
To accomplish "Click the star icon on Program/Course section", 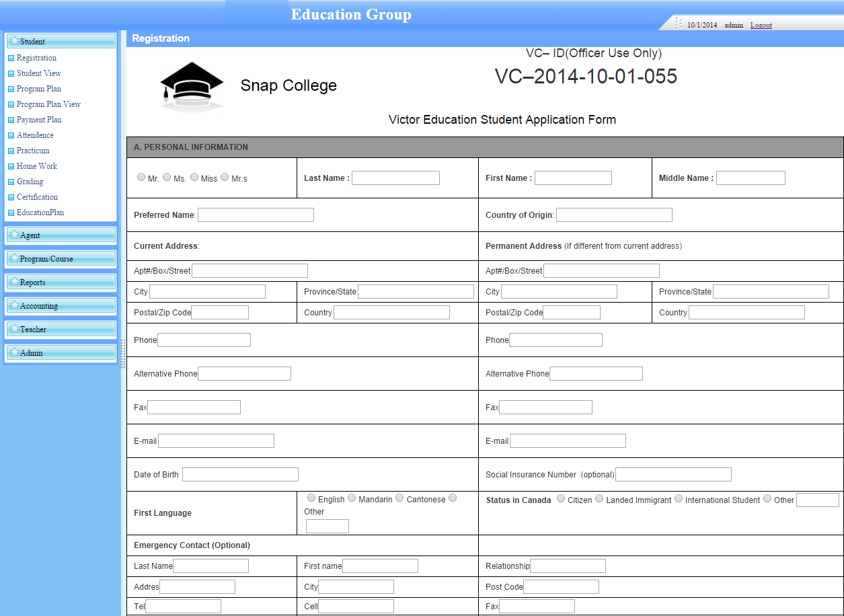I will [14, 258].
